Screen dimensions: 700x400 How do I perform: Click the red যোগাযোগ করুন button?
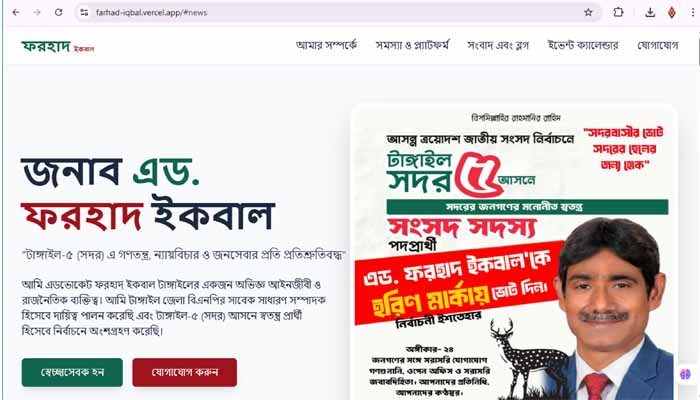coord(184,372)
